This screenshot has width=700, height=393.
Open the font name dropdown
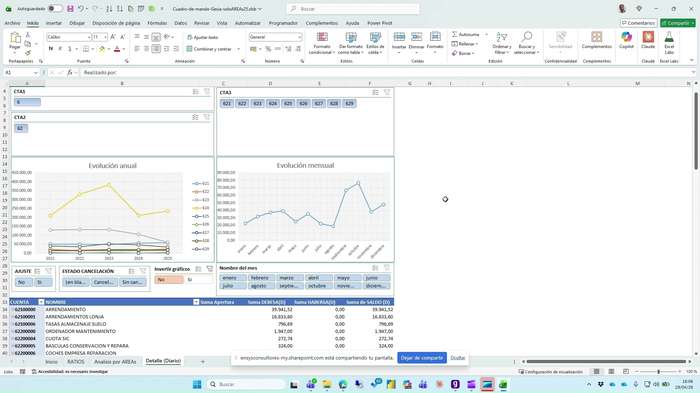pos(88,37)
